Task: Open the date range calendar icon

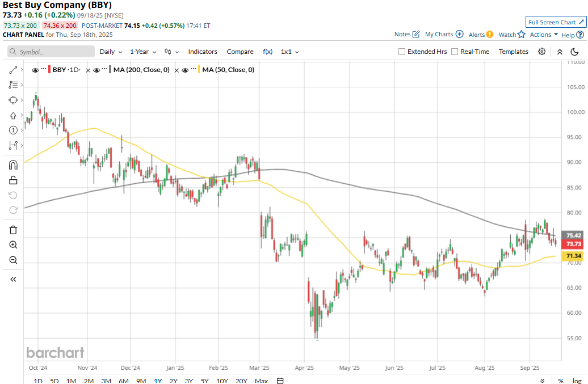Action: [x=280, y=381]
